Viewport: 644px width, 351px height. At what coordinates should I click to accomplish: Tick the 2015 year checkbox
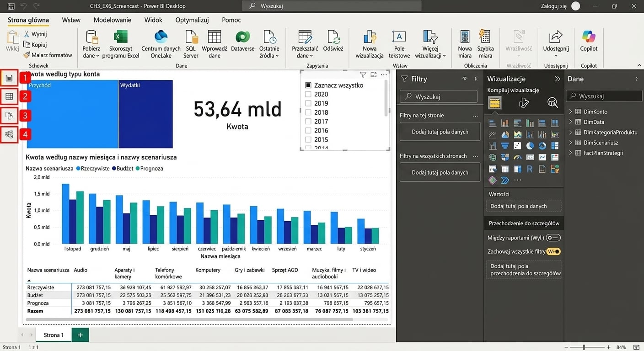[308, 140]
